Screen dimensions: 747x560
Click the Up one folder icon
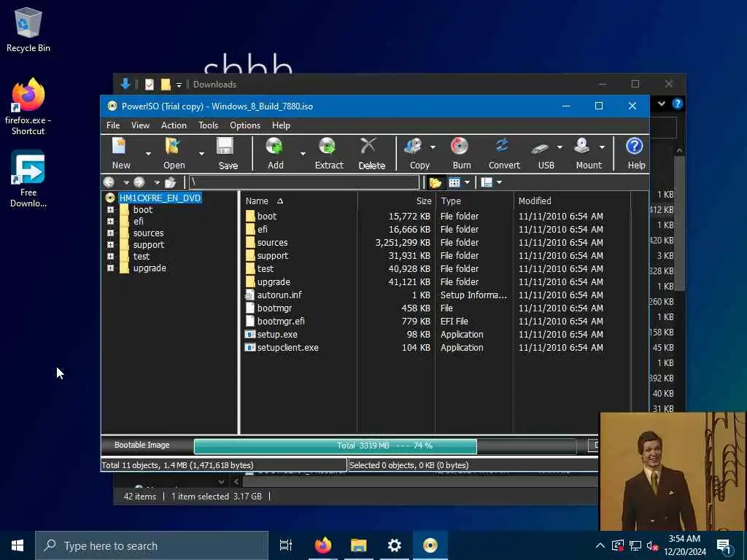click(x=170, y=182)
